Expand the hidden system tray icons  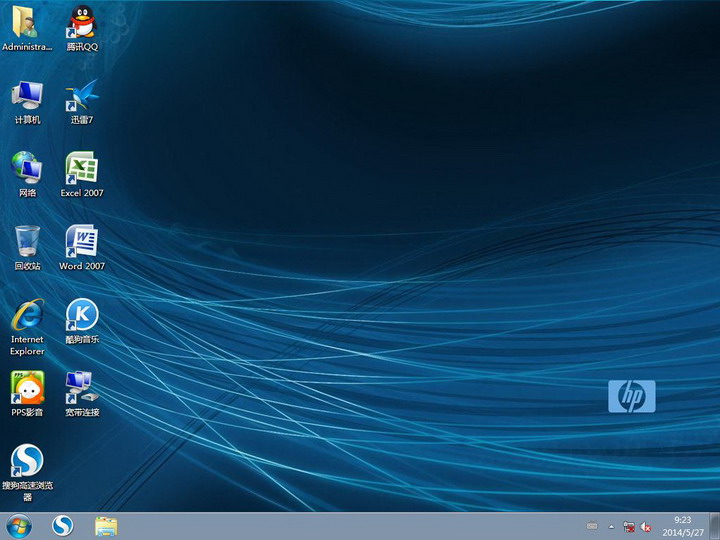[611, 526]
